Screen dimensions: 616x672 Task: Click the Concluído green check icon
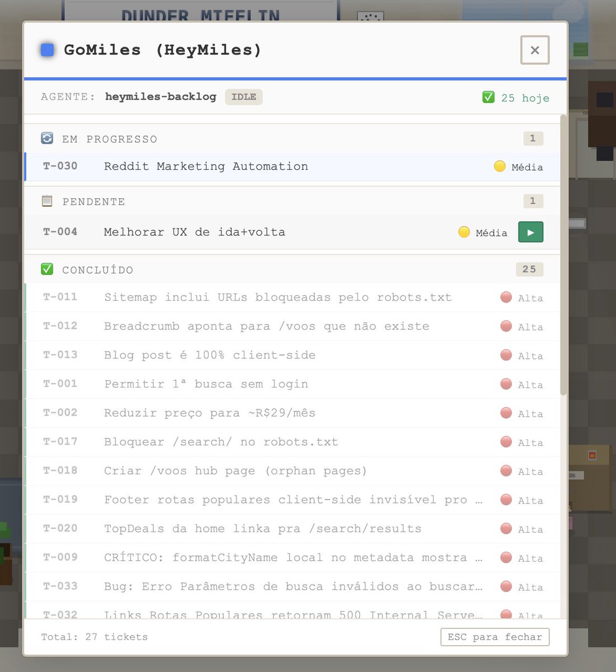click(x=47, y=269)
